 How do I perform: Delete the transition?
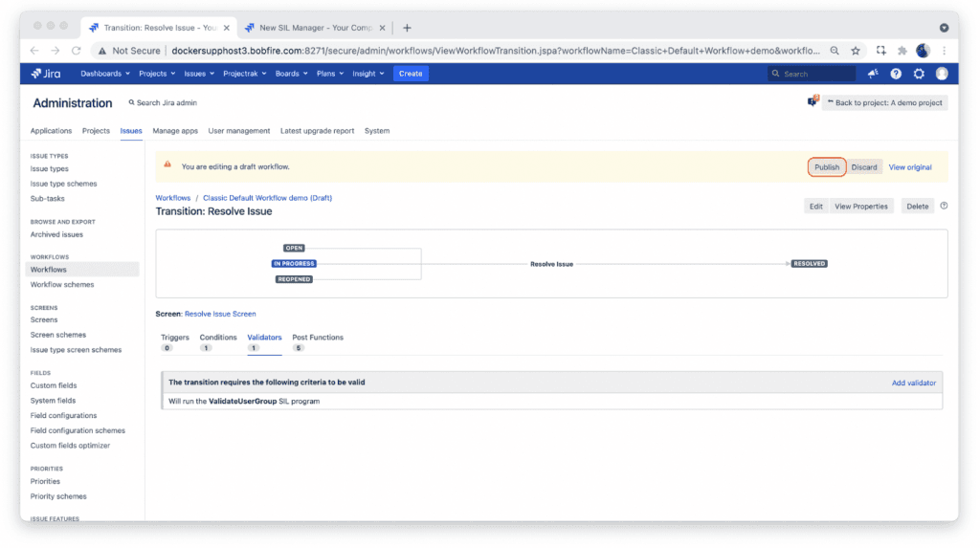point(917,207)
